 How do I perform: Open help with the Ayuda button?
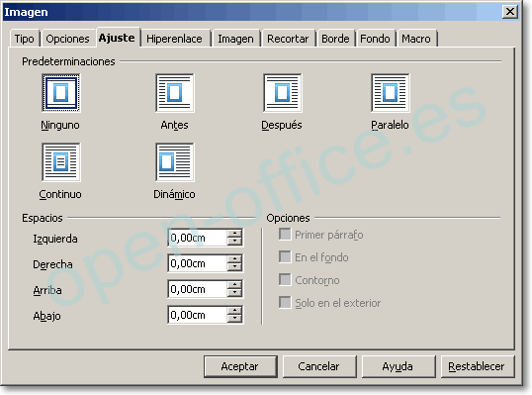[x=398, y=366]
